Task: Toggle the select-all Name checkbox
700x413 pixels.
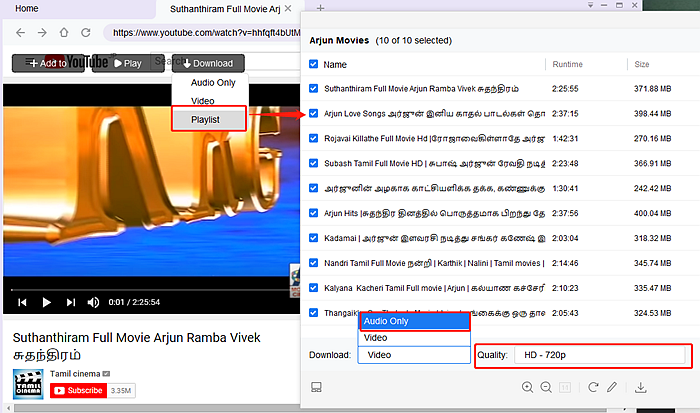Action: [x=313, y=64]
